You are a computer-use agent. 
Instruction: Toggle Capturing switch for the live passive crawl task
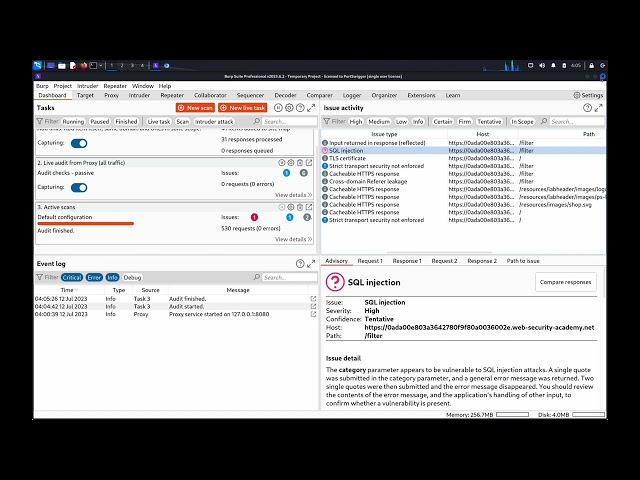click(x=79, y=143)
